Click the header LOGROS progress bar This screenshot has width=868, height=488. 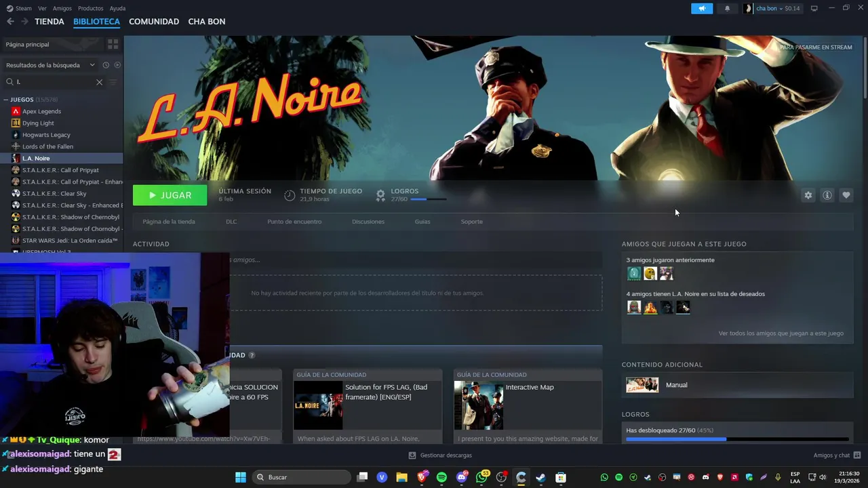[428, 199]
